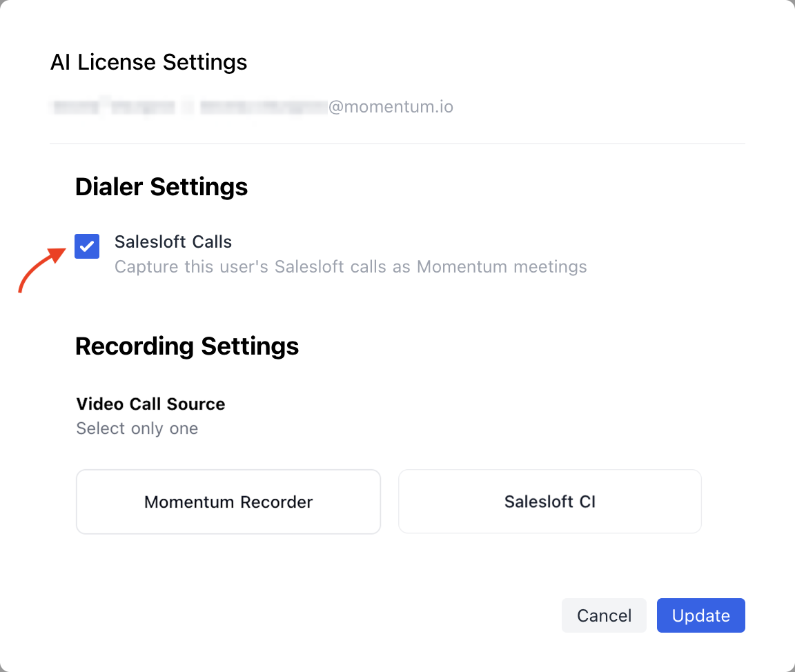Click the 'Select only one' helper text

point(136,428)
